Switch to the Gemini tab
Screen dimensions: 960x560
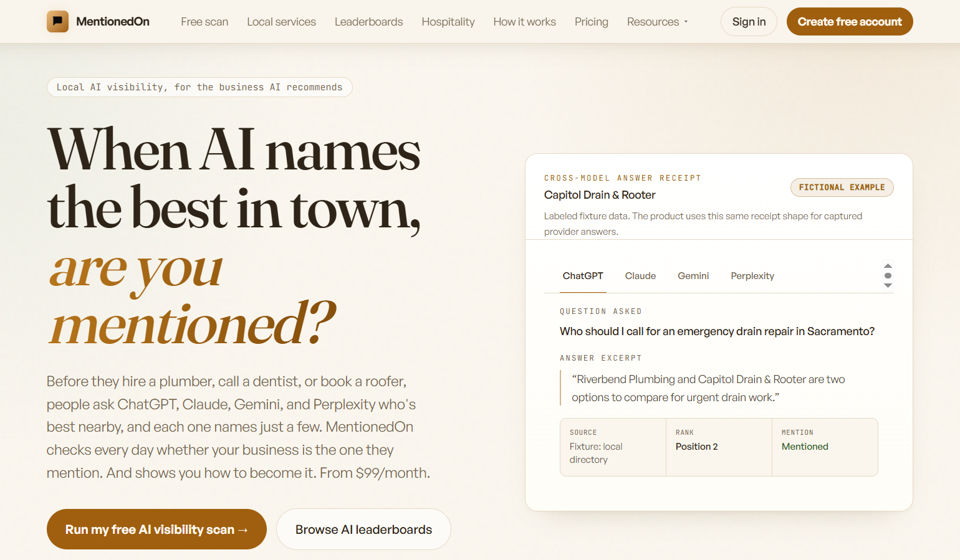coord(693,276)
